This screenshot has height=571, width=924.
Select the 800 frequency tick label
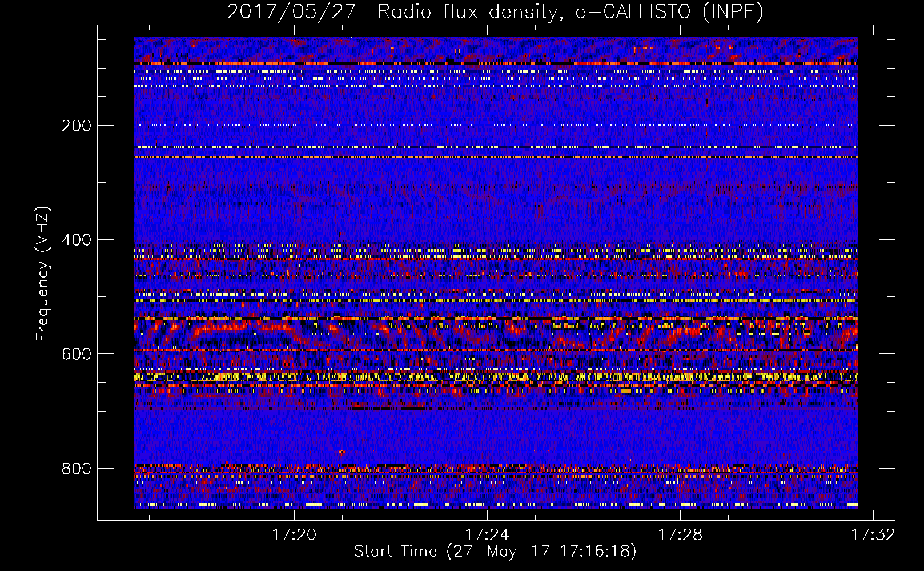coord(77,469)
